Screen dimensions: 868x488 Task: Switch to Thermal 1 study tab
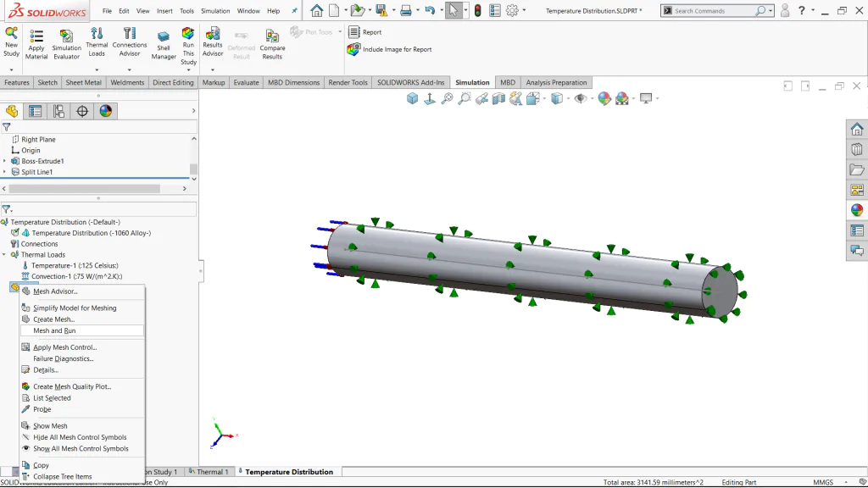coord(209,472)
